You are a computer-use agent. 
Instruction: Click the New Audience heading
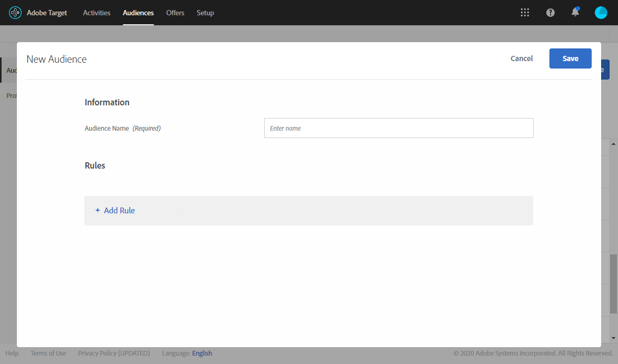point(56,59)
